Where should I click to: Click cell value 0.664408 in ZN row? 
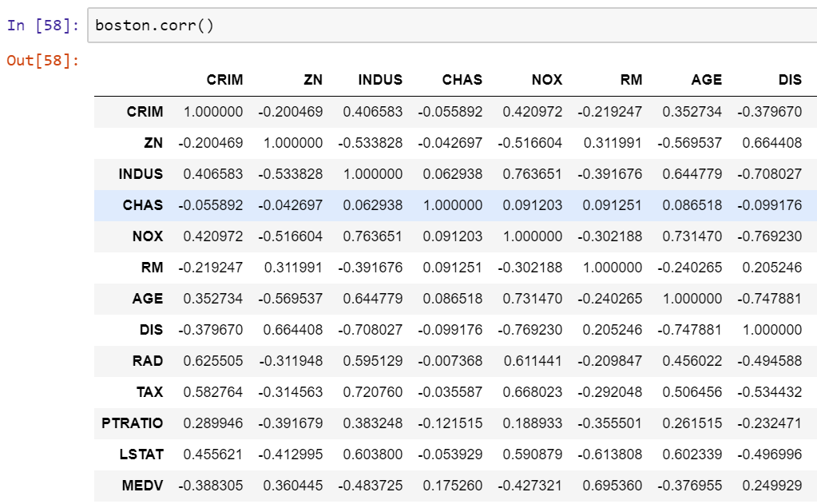coord(772,143)
